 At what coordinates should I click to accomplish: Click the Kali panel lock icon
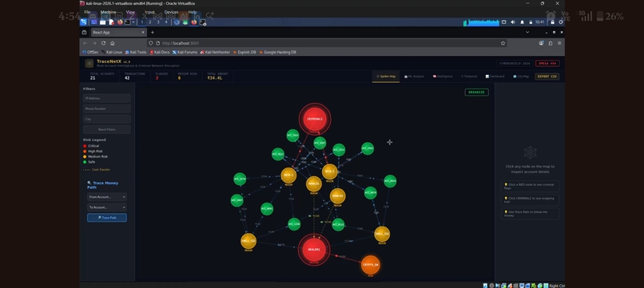click(x=552, y=22)
